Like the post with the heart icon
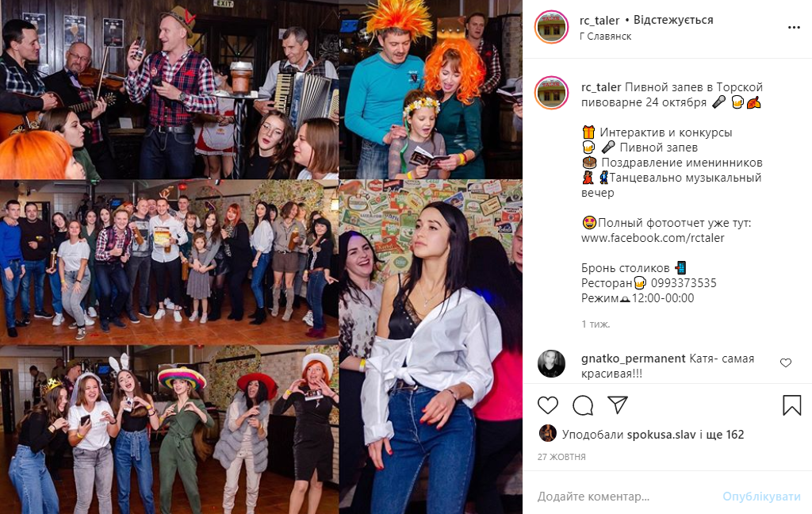The width and height of the screenshot is (812, 514). point(547,405)
